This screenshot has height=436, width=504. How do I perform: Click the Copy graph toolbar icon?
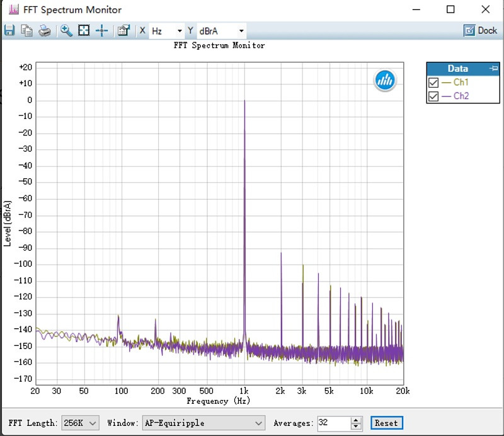point(26,31)
